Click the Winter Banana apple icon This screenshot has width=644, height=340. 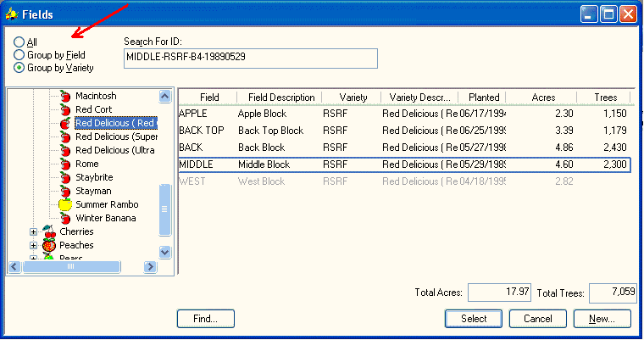click(65, 218)
